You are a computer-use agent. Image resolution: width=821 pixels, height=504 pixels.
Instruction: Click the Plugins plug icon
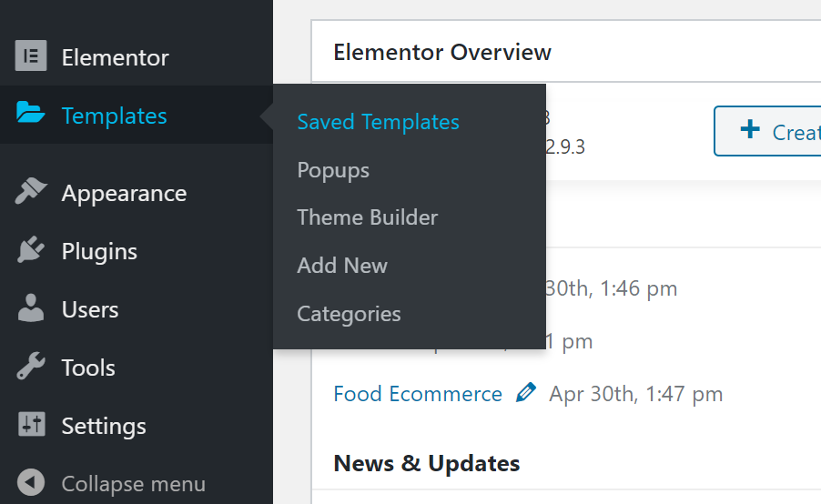pos(31,249)
